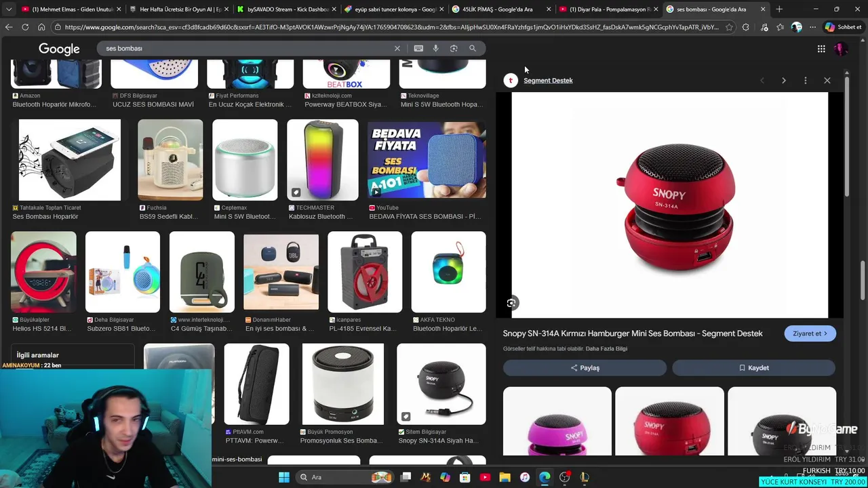Image resolution: width=868 pixels, height=488 pixels.
Task: Open Task View in the taskbar
Action: point(406,477)
